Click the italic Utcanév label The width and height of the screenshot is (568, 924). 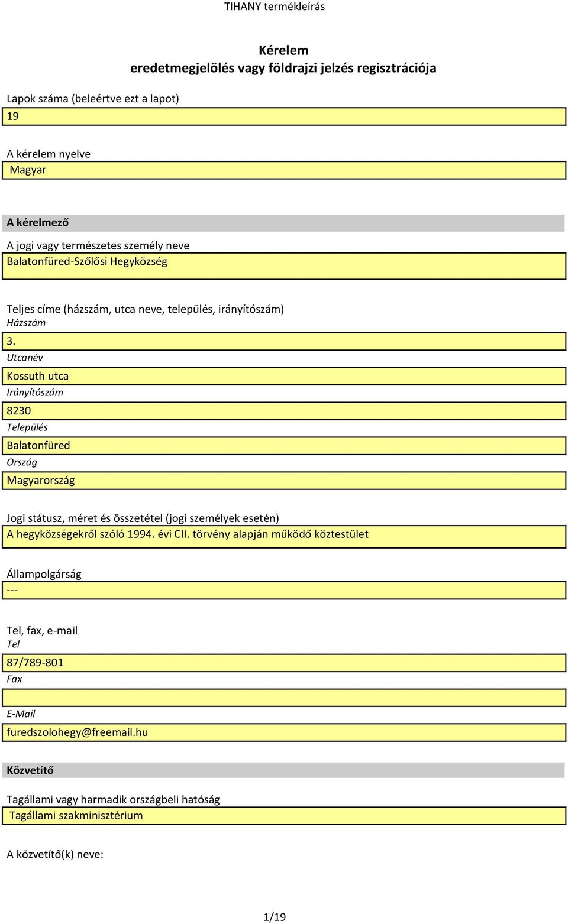tap(25, 358)
